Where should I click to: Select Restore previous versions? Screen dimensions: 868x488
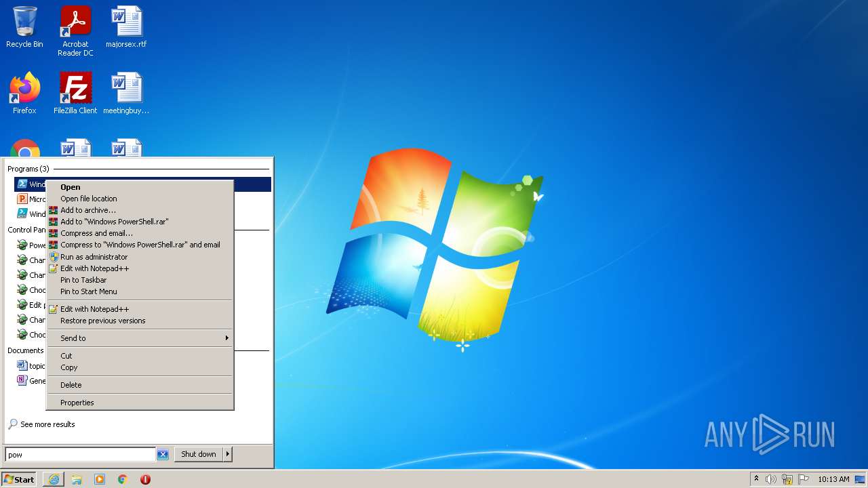(x=140, y=321)
